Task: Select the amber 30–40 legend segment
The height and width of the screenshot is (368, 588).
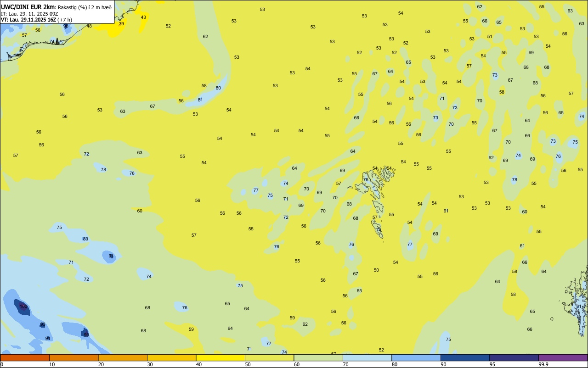Action: point(171,357)
